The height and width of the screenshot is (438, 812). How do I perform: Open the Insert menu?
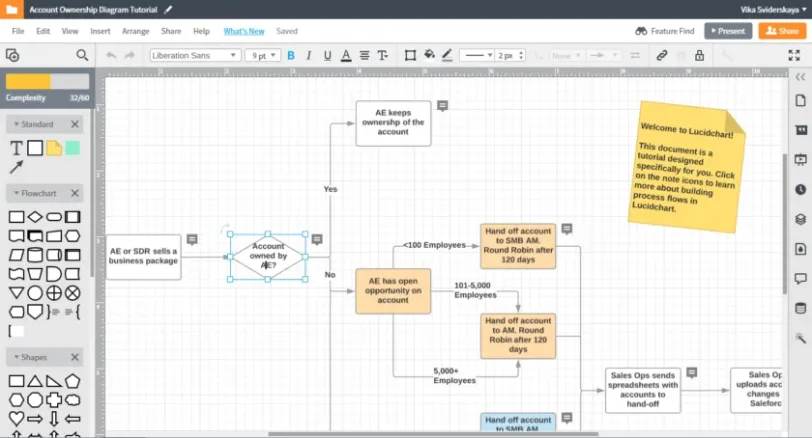(x=100, y=31)
